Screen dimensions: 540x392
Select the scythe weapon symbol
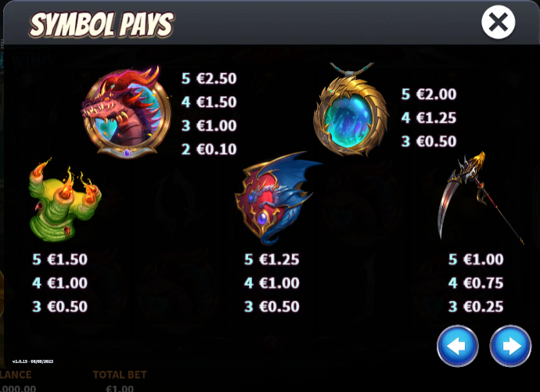(480, 198)
